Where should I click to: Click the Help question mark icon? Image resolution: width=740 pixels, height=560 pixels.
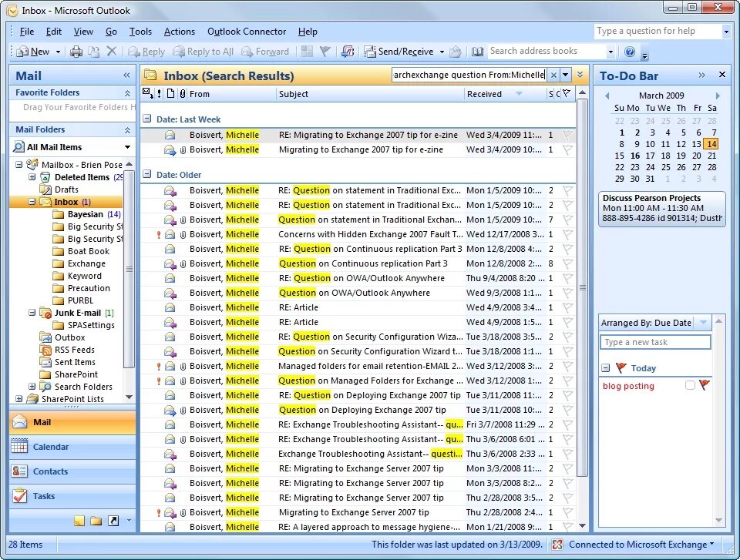tap(630, 52)
